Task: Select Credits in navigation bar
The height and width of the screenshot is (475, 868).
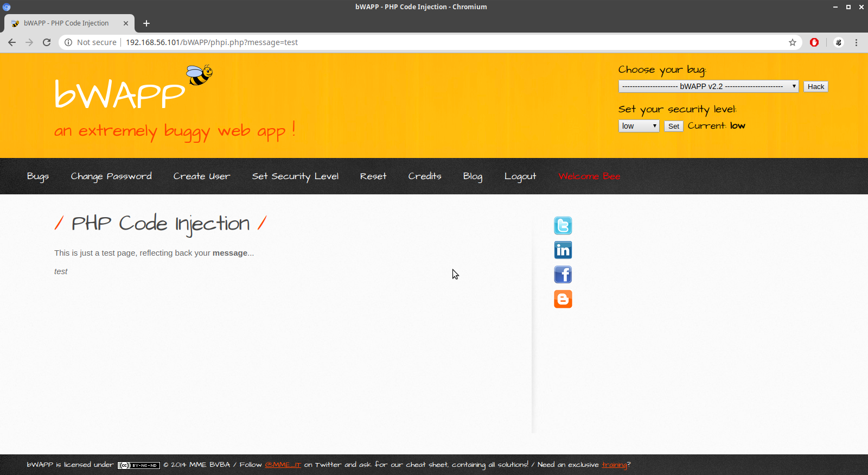Action: click(425, 176)
